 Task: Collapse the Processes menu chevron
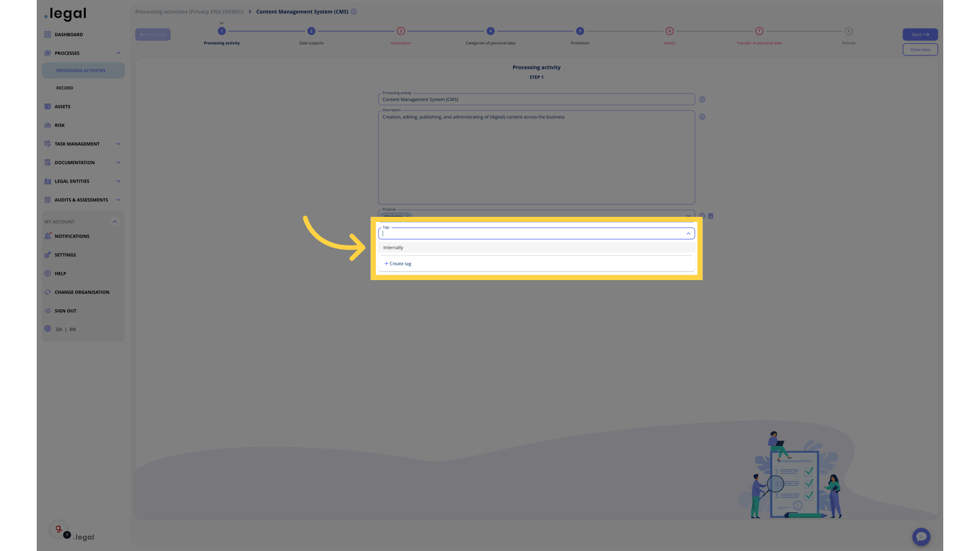(118, 53)
